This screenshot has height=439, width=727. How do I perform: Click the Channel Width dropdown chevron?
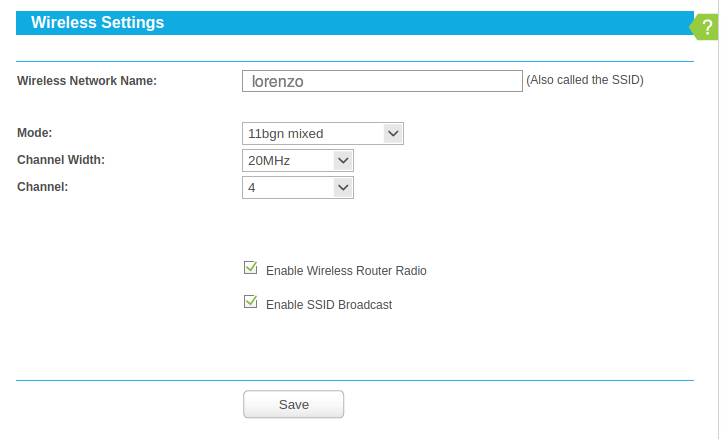[343, 160]
